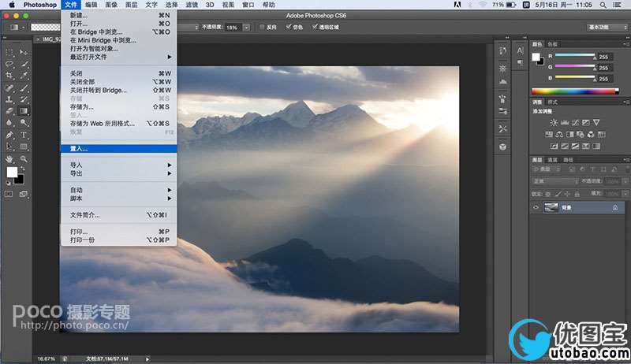Image resolution: width=631 pixels, height=364 pixels.
Task: Select the Lasso tool
Action: [x=9, y=64]
